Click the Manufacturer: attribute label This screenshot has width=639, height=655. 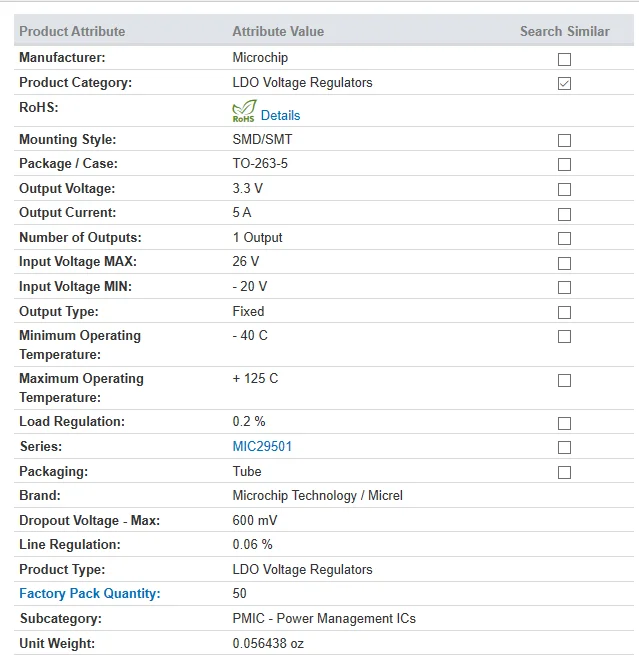pyautogui.click(x=62, y=58)
